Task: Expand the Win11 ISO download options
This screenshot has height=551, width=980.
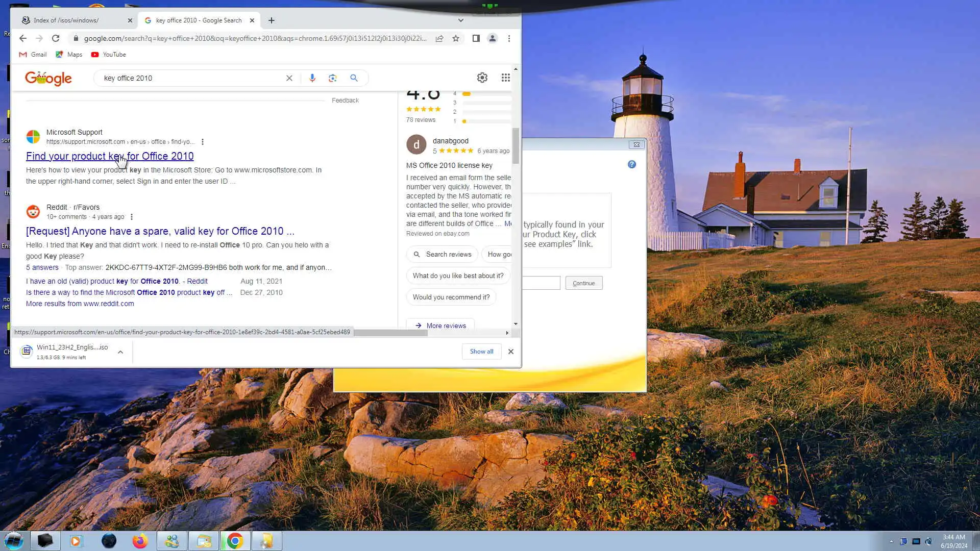Action: point(120,352)
